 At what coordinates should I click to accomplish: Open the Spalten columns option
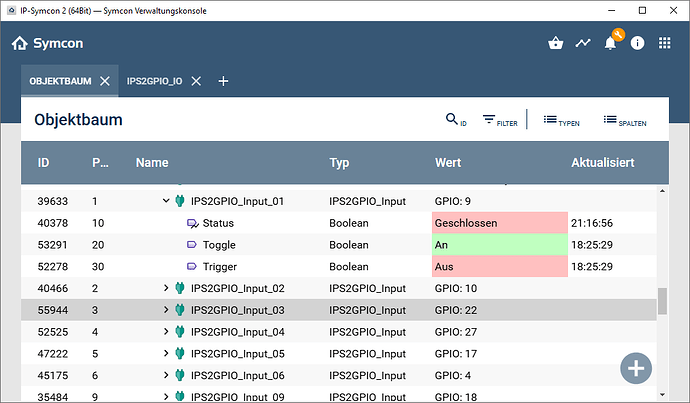click(625, 120)
